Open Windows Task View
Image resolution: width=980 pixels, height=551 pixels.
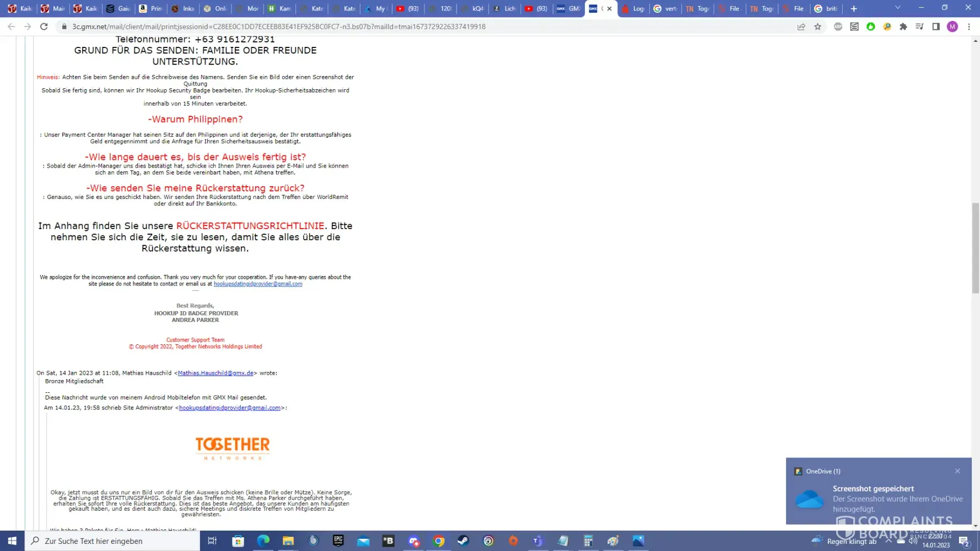(212, 541)
